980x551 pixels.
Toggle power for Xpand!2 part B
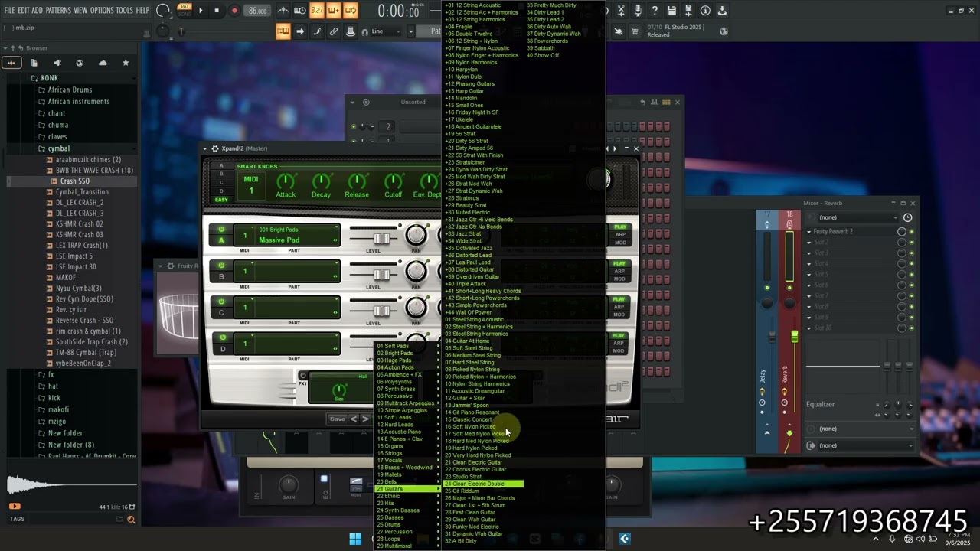pos(221,266)
